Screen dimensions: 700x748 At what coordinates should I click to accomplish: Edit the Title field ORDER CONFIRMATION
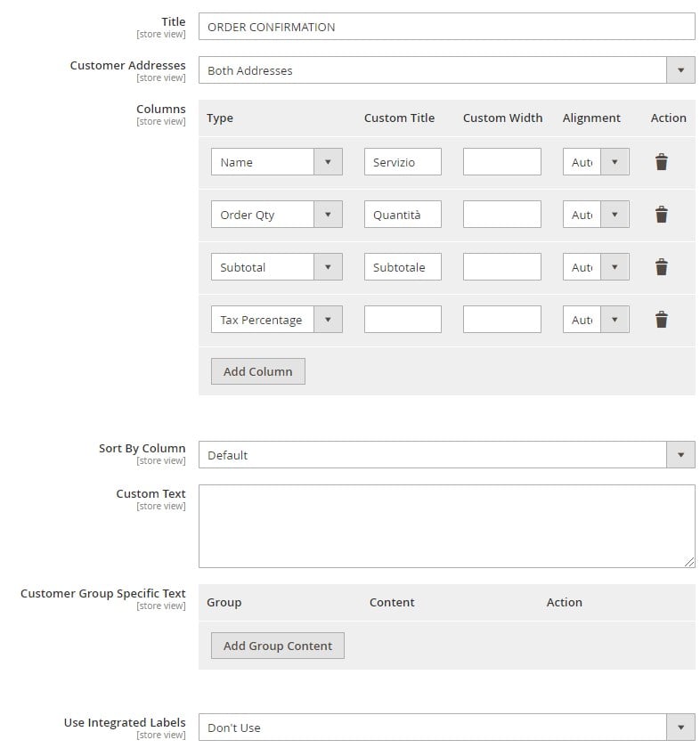pos(446,27)
